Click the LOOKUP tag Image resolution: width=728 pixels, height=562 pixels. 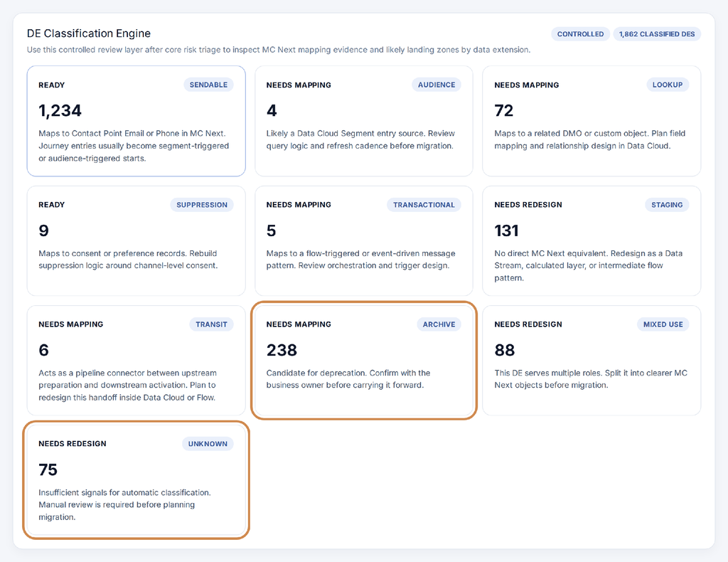pyautogui.click(x=668, y=85)
